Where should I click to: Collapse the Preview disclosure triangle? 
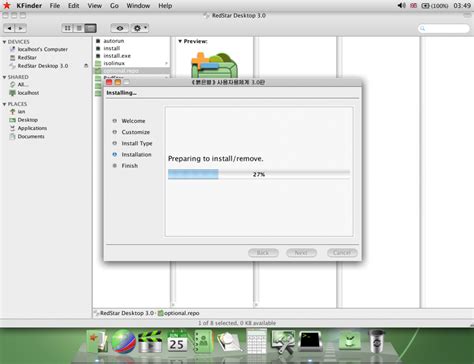click(180, 41)
